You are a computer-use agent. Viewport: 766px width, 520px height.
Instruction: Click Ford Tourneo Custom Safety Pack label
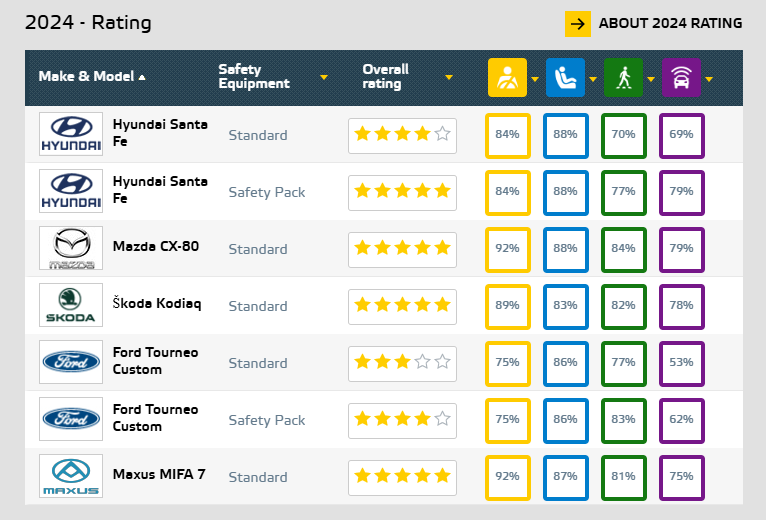click(x=267, y=420)
